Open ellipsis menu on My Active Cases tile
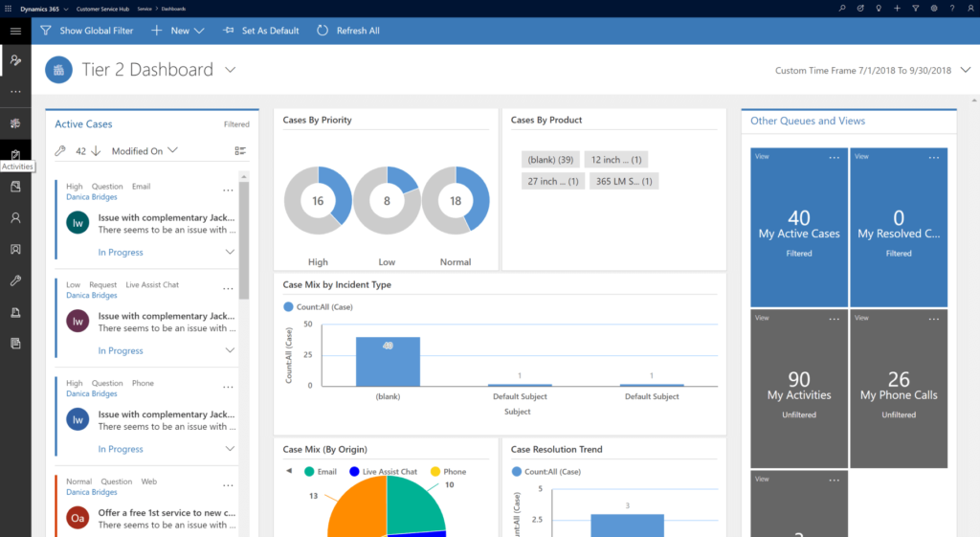The width and height of the screenshot is (980, 537). point(834,158)
